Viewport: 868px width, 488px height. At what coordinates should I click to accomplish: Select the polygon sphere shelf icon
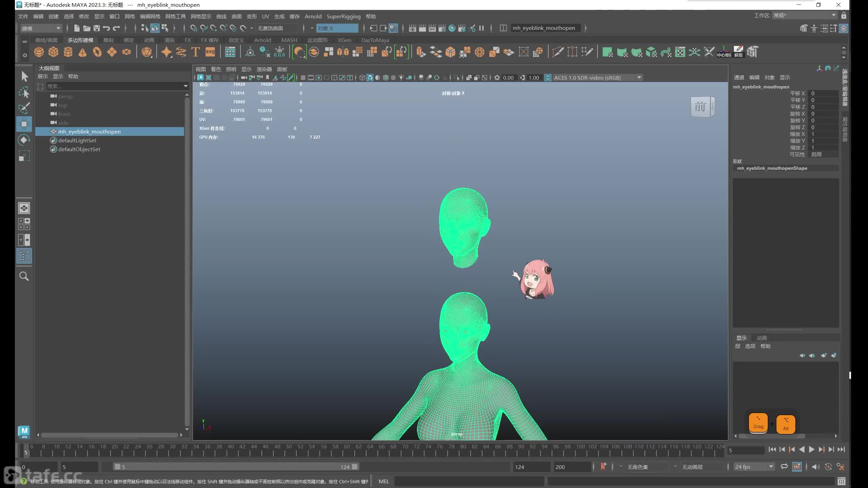point(39,52)
